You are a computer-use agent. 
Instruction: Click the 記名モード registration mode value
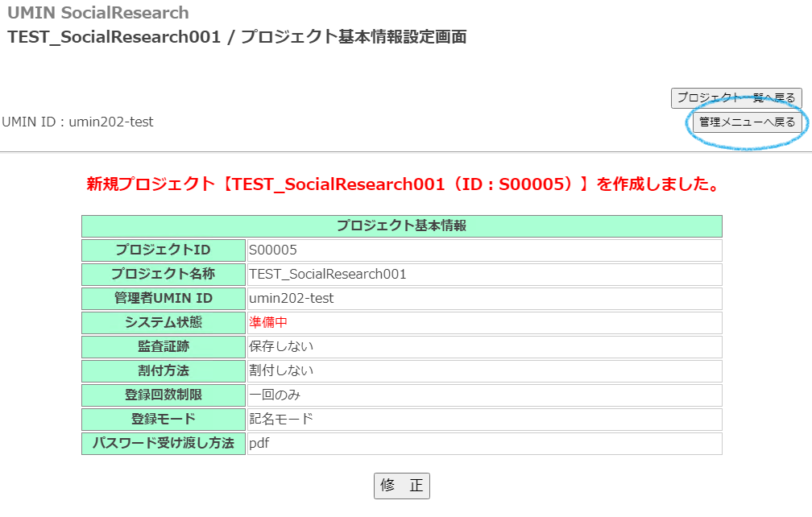[x=281, y=420]
